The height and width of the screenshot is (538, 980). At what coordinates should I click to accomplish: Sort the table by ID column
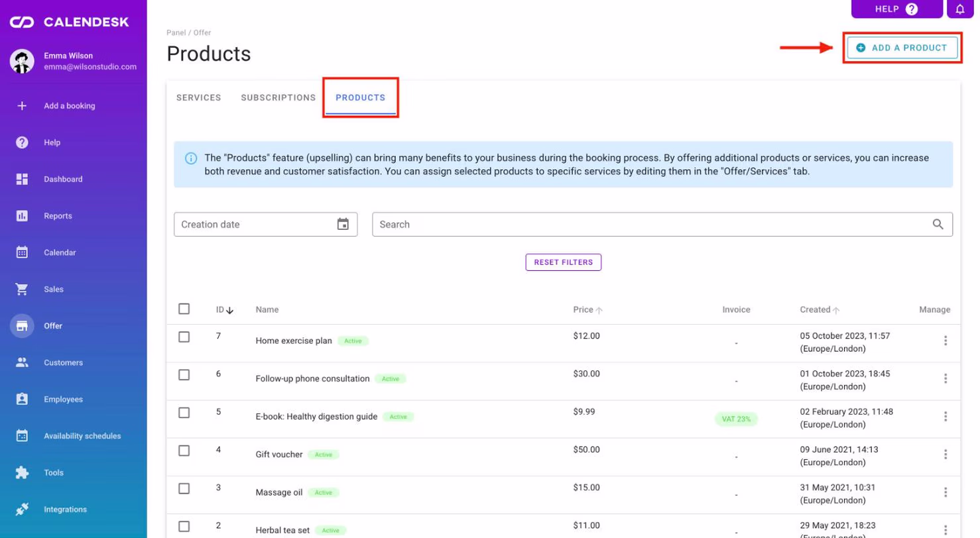225,309
